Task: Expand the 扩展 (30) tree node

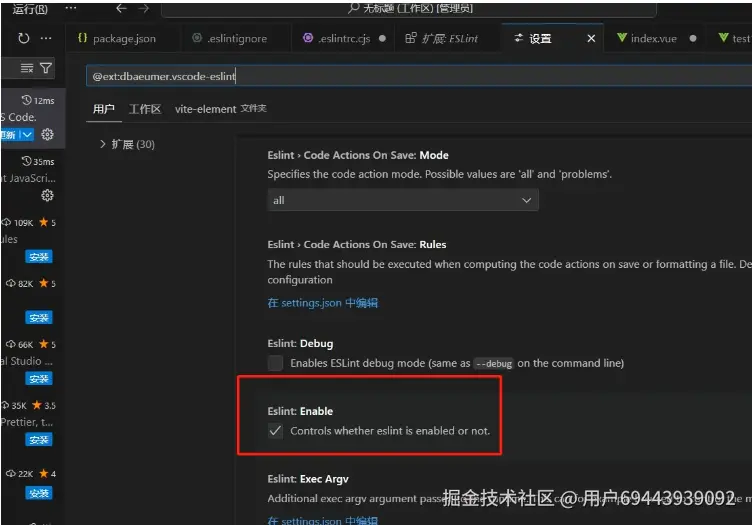Action: pyautogui.click(x=127, y=144)
